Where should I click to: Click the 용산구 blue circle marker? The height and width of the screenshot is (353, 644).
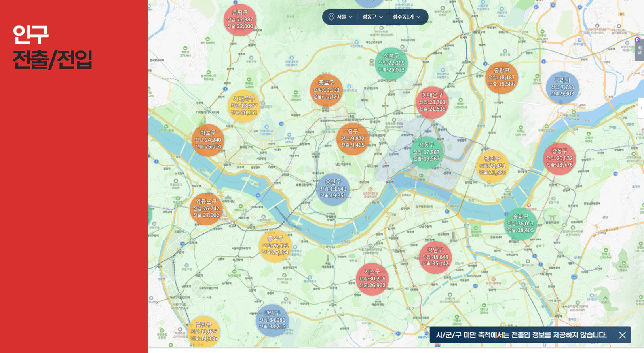click(x=333, y=189)
